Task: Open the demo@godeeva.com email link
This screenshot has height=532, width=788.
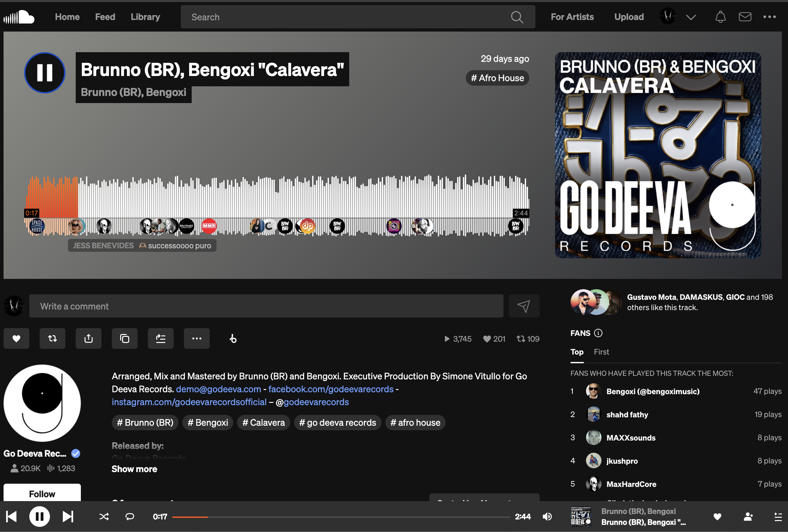Action: (218, 389)
